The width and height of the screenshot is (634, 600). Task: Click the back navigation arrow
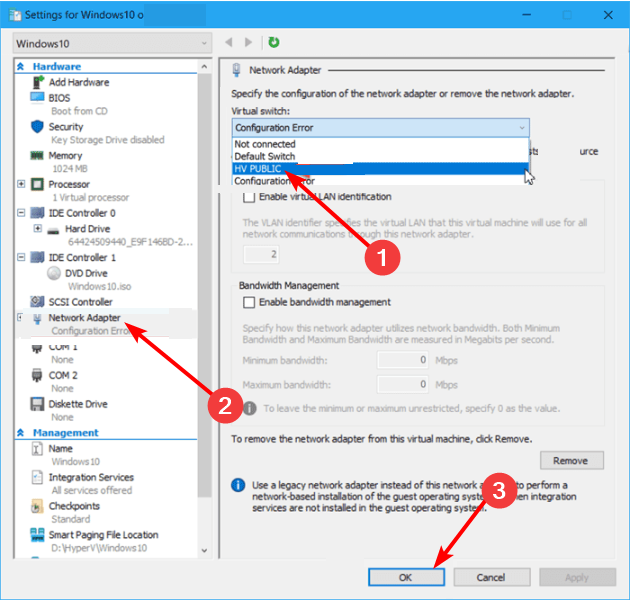coord(229,42)
